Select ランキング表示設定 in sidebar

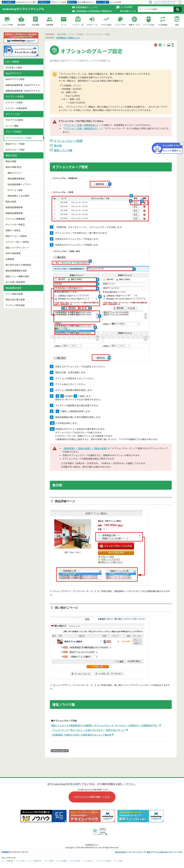coord(23,305)
